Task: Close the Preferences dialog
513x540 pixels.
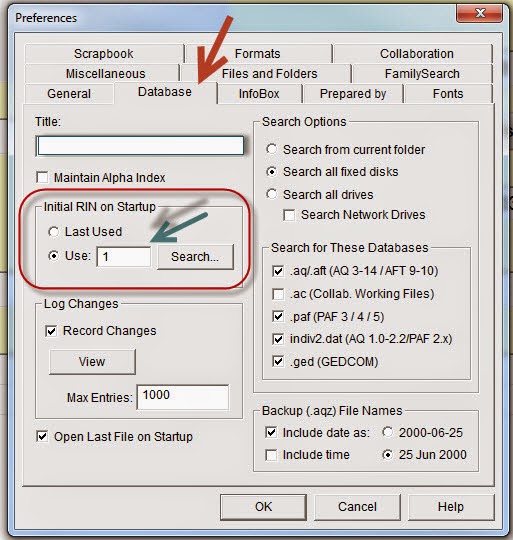Action: click(480, 13)
